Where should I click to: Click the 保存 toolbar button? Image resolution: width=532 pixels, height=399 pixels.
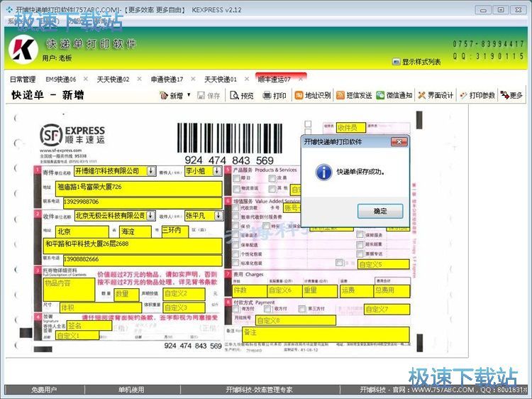(209, 96)
